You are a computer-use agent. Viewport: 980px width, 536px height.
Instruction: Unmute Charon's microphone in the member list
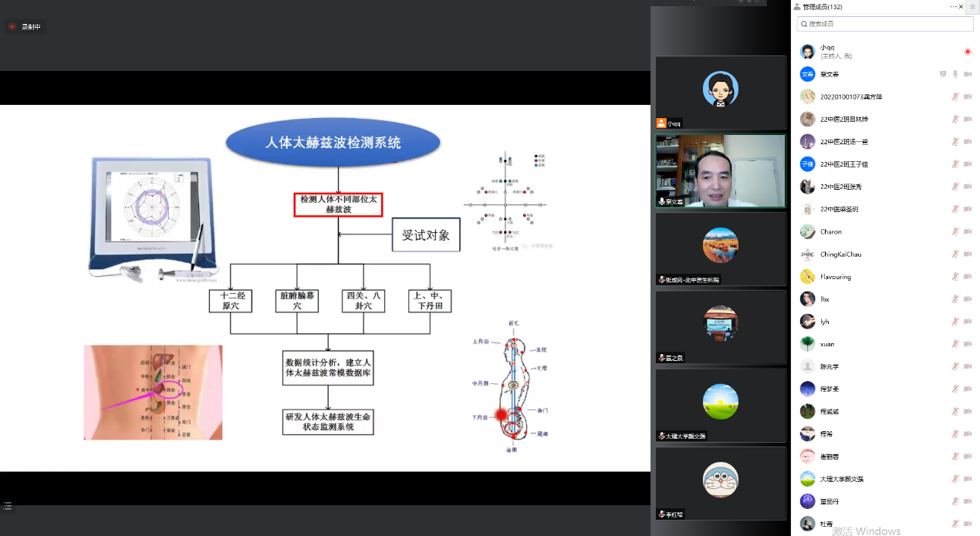click(x=955, y=231)
